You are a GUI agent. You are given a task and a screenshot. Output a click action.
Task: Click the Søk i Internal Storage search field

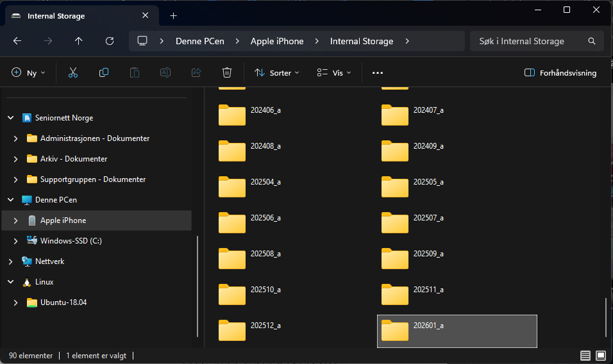coord(529,41)
